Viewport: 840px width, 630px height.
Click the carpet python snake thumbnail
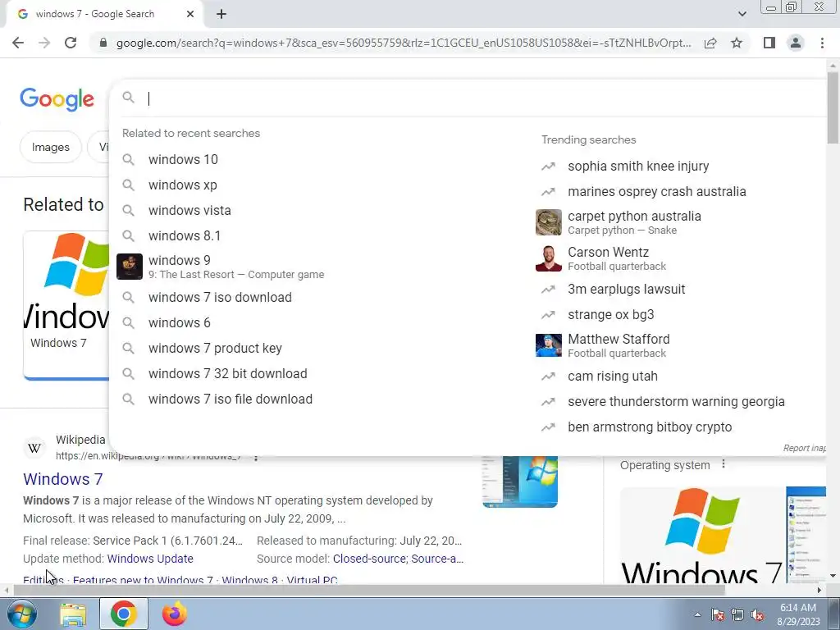(549, 222)
